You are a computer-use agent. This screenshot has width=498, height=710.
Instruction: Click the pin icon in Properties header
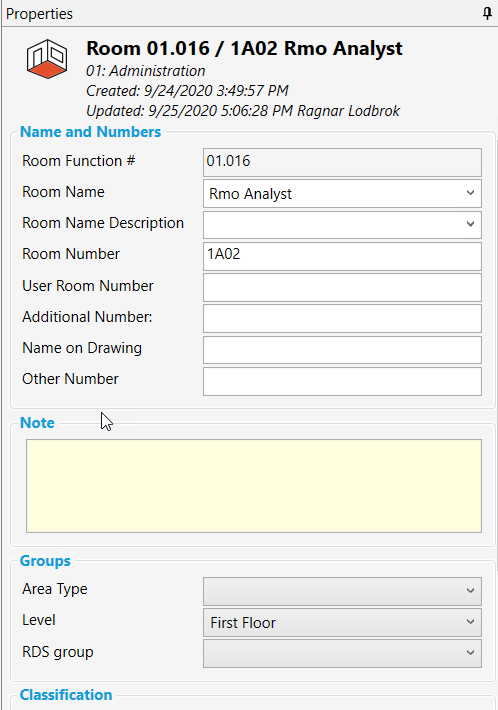pos(487,14)
